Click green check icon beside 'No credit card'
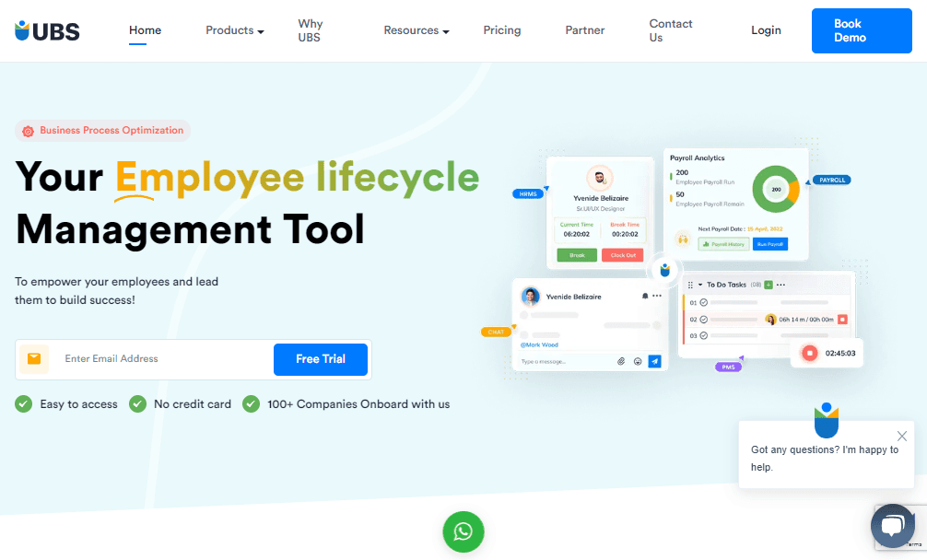Image resolution: width=927 pixels, height=560 pixels. point(137,404)
